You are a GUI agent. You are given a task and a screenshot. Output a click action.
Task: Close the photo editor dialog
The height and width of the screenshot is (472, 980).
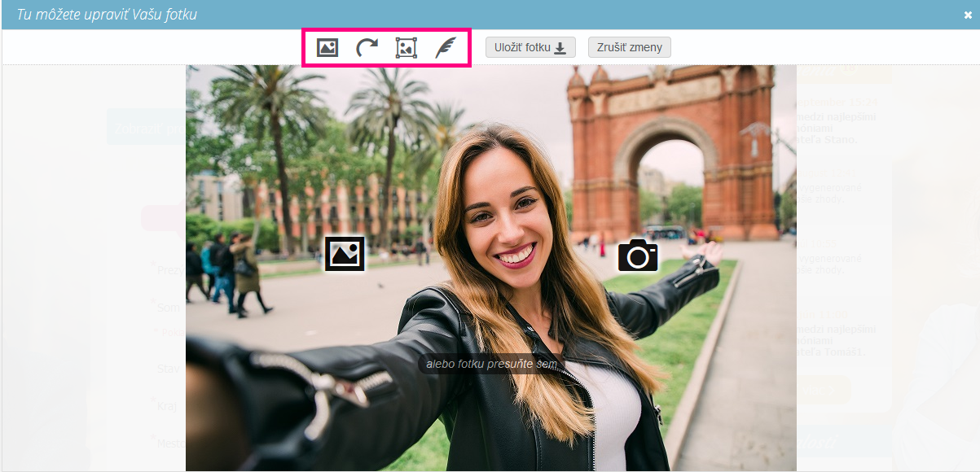968,15
